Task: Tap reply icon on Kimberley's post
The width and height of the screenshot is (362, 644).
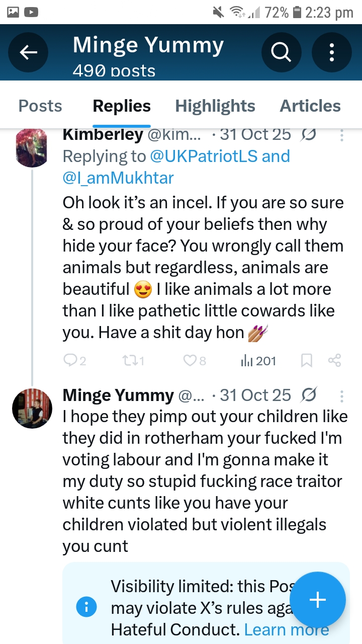Action: click(70, 360)
